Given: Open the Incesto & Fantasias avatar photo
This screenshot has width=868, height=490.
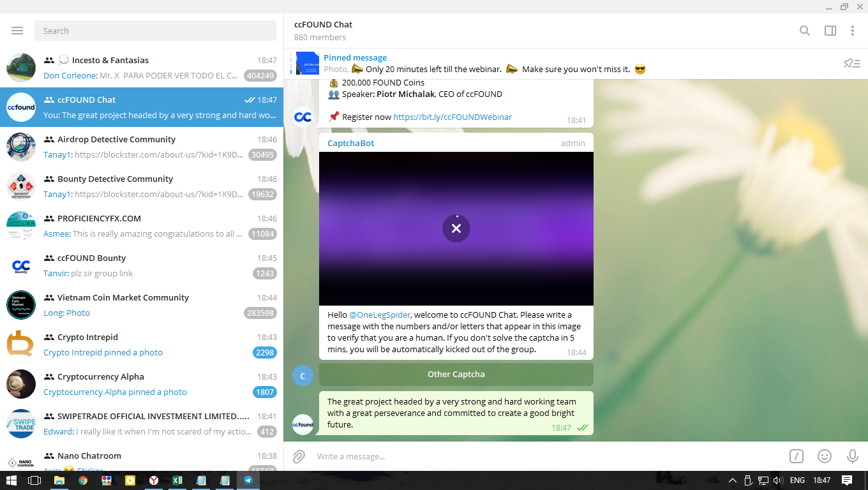Looking at the screenshot, I should [21, 68].
